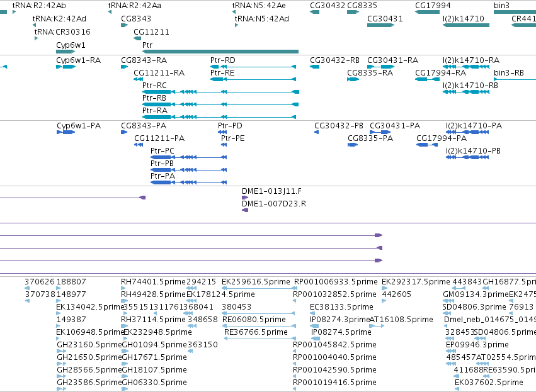
Task: Open the Ptr-PB protein
Action: tap(189, 170)
